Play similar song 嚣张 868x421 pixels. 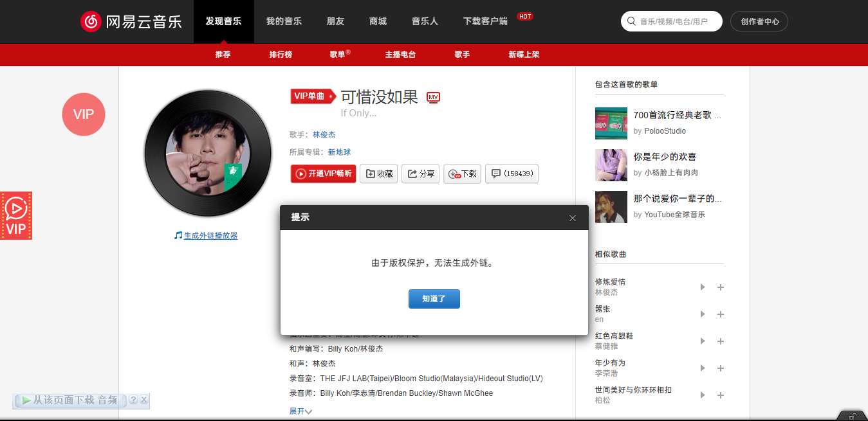(703, 314)
